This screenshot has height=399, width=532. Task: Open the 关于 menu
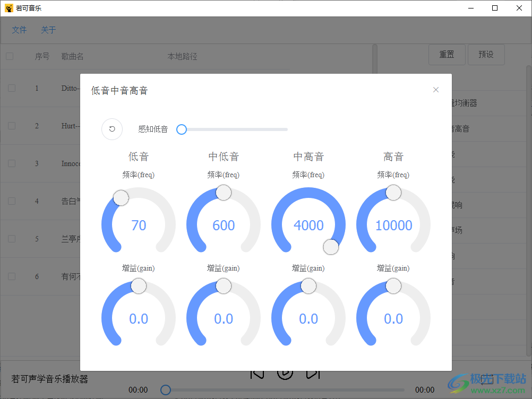click(x=48, y=30)
